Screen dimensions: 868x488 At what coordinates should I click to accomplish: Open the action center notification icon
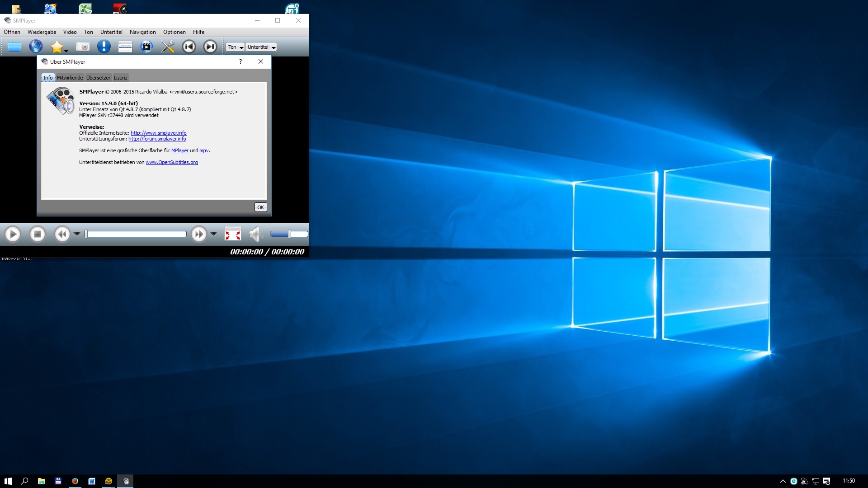[x=826, y=481]
